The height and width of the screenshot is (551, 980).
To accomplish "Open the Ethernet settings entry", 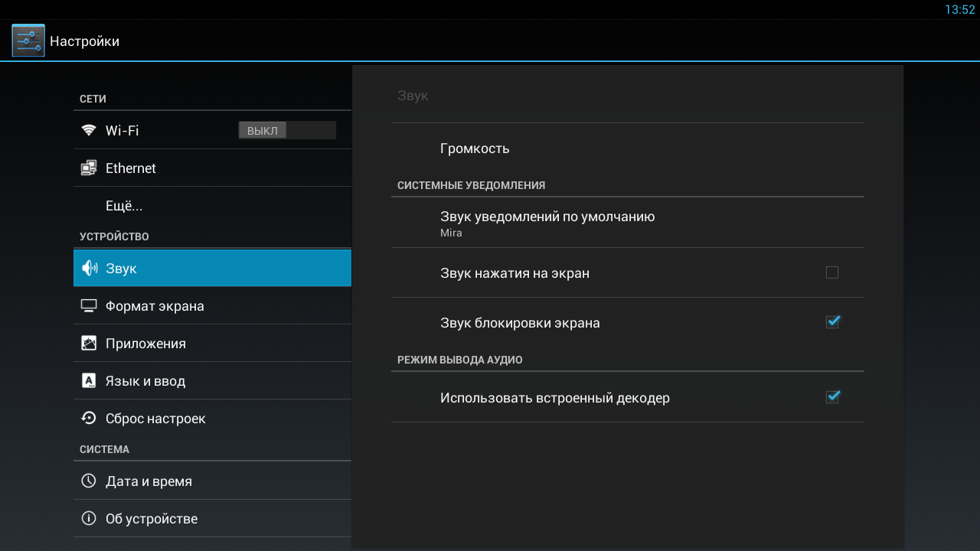I will (x=212, y=168).
